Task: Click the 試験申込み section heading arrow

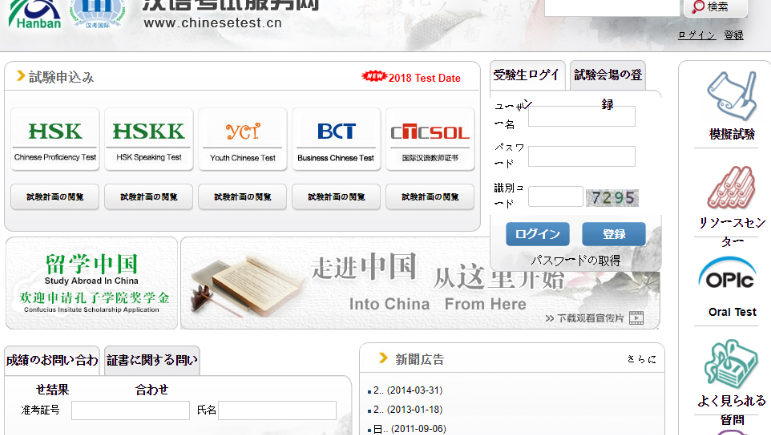Action: [21, 76]
